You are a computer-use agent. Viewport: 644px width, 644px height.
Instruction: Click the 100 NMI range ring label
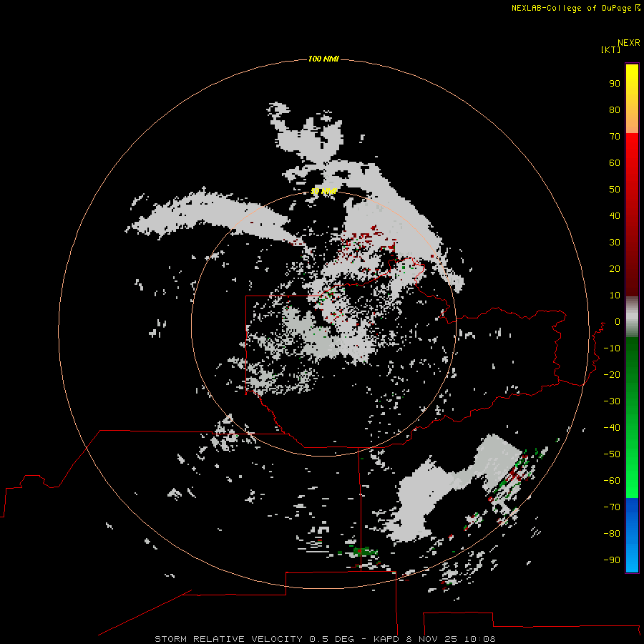[323, 59]
